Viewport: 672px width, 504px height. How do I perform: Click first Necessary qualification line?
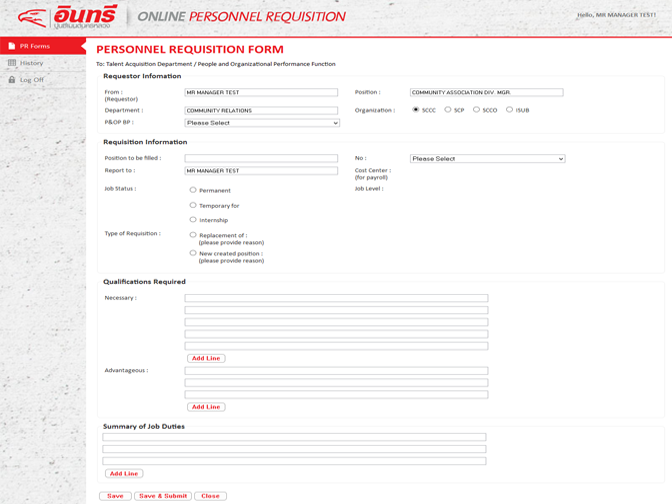click(336, 298)
